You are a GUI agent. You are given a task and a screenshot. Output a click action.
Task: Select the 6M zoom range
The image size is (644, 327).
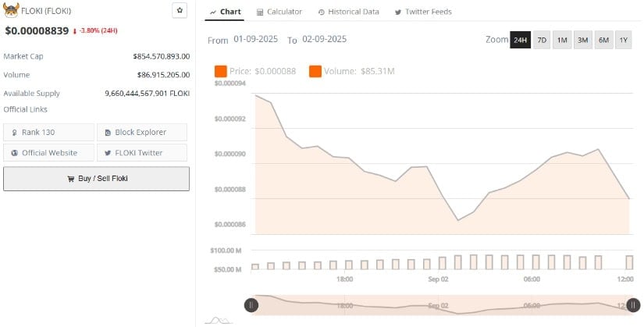point(603,40)
